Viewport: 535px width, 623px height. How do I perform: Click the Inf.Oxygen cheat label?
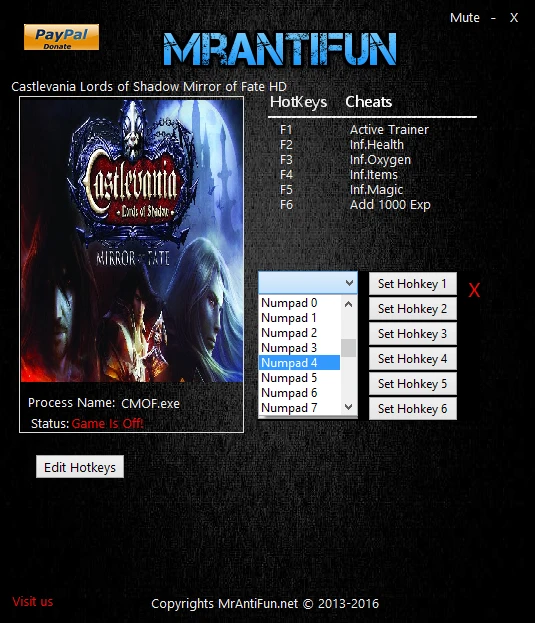pos(380,160)
